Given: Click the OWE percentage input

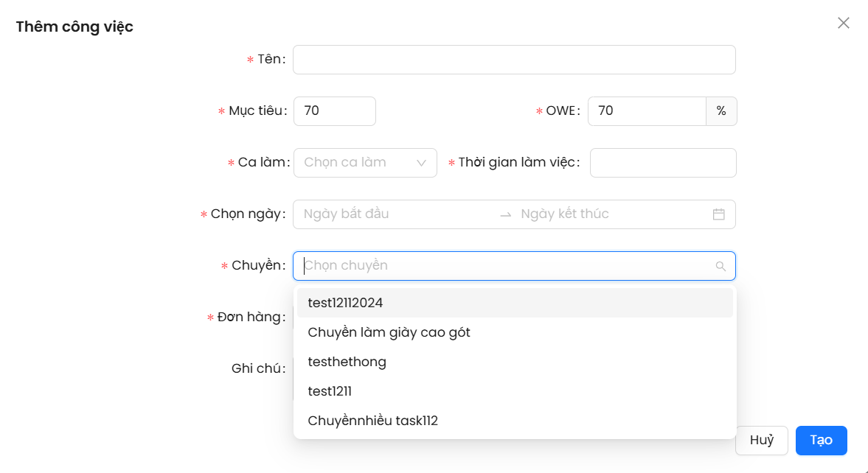Looking at the screenshot, I should (646, 111).
